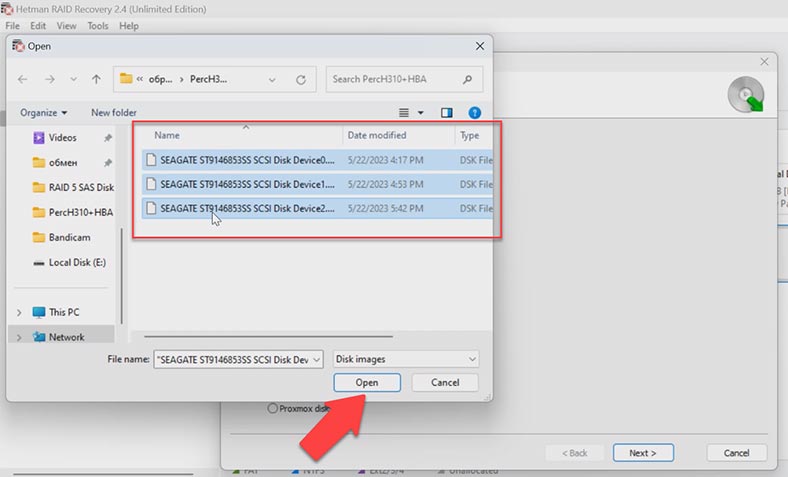Sort files by Date modified
The width and height of the screenshot is (788, 477).
point(377,135)
